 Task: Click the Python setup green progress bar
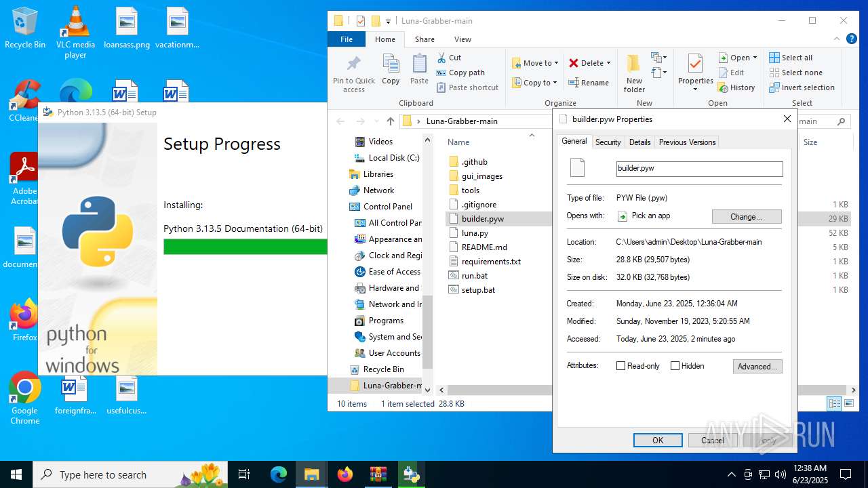coord(245,247)
